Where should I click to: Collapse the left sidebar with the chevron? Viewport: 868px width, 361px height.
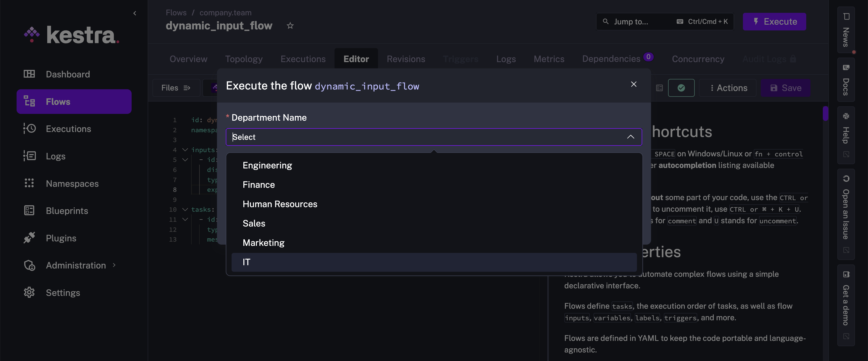click(x=134, y=13)
